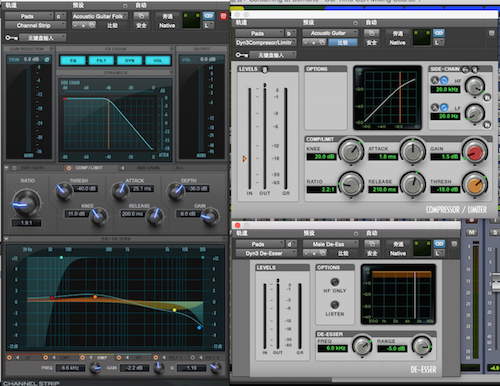
Task: Toggle link icon in De-Esser header
Action: click(439, 244)
